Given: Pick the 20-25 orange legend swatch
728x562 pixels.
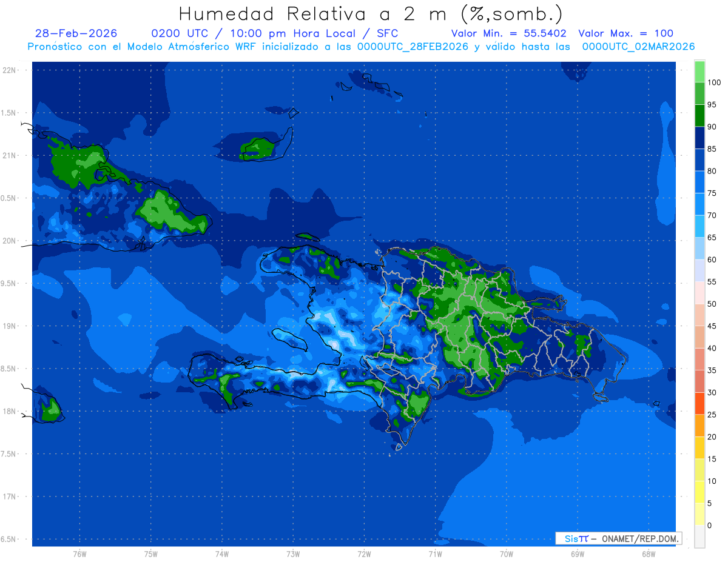Looking at the screenshot, I should [699, 426].
